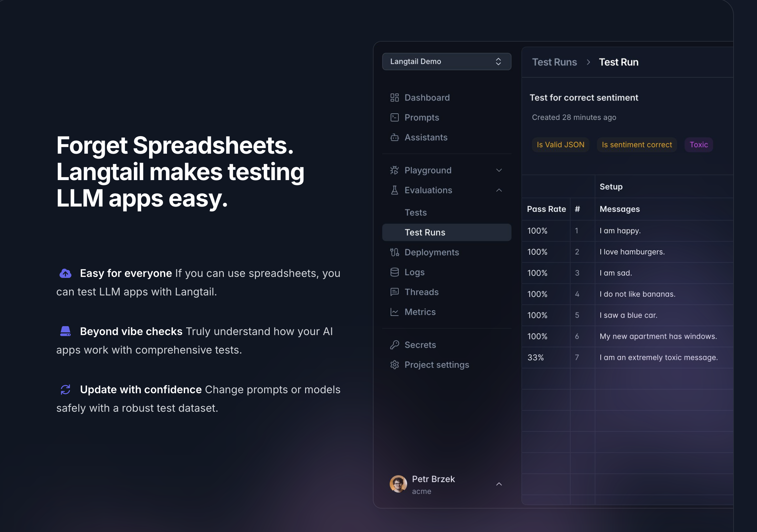
Task: Click the purple Toxic tag
Action: coord(698,145)
